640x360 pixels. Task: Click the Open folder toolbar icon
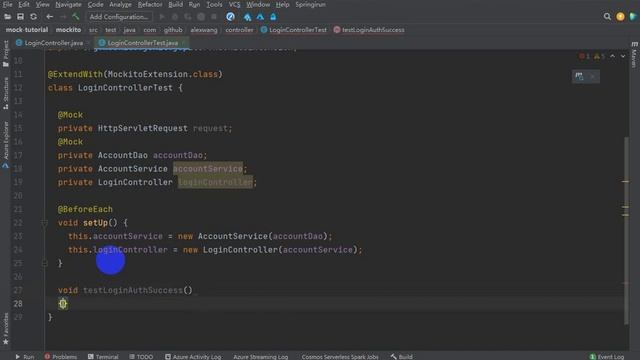(x=7, y=17)
